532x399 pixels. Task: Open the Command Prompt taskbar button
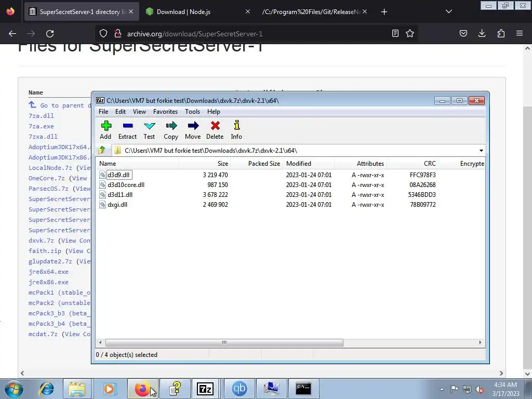pos(303,389)
